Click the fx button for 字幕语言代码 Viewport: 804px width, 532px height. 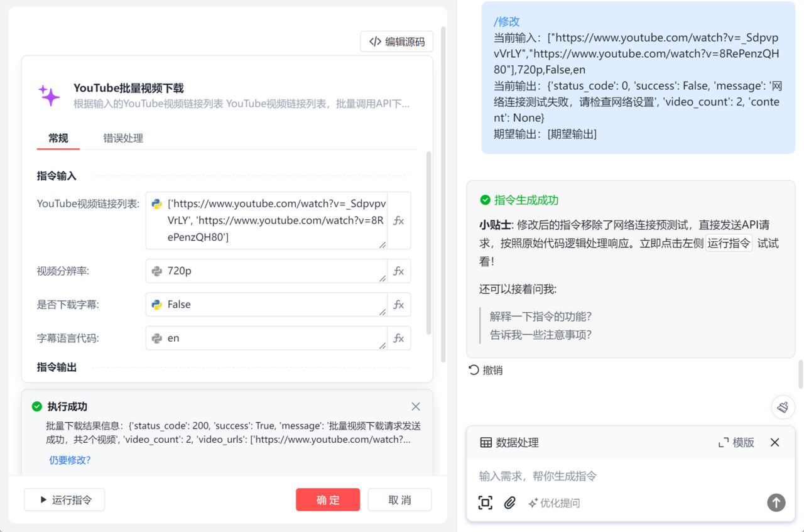tap(398, 338)
